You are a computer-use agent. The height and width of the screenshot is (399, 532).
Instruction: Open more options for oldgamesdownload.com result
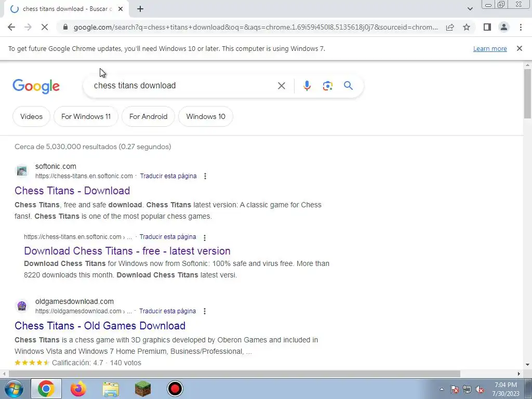pyautogui.click(x=205, y=311)
